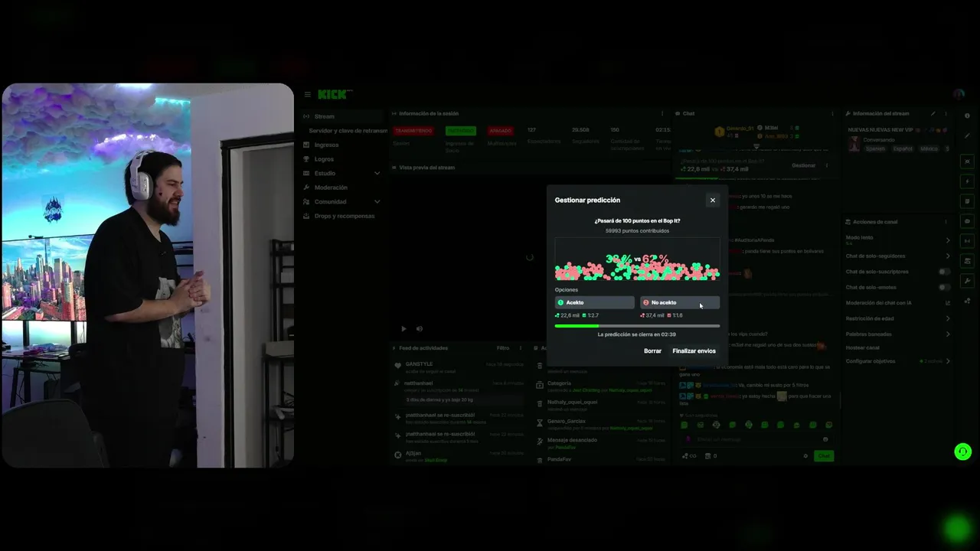Close the Gestionar predicción dialog
980x551 pixels.
pos(712,201)
